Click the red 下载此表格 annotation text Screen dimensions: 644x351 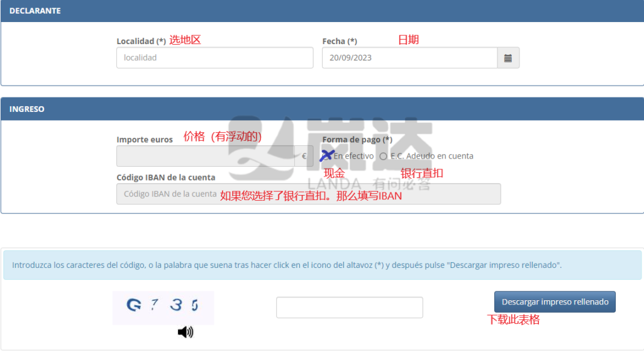(514, 320)
